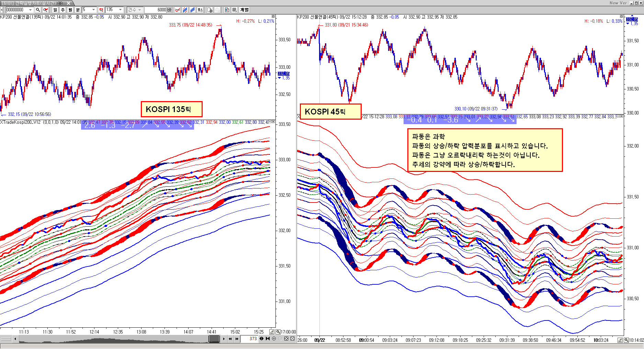
Task: Select the tick (틱) period button
Action: pos(101,10)
